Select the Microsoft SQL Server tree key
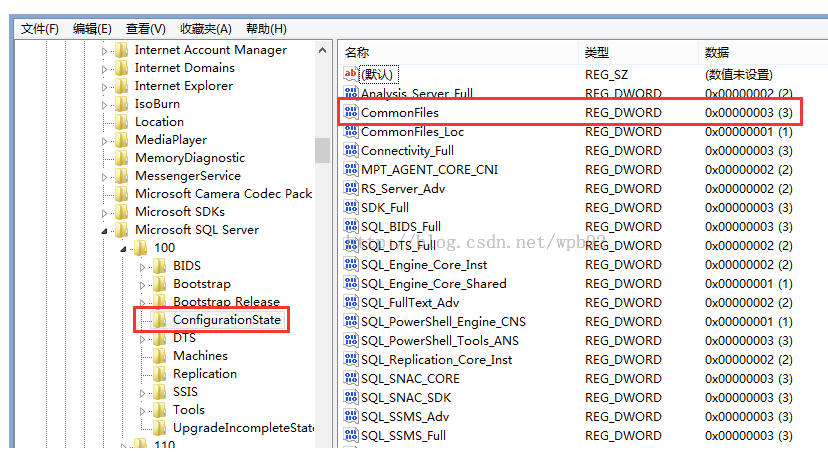 coord(197,230)
